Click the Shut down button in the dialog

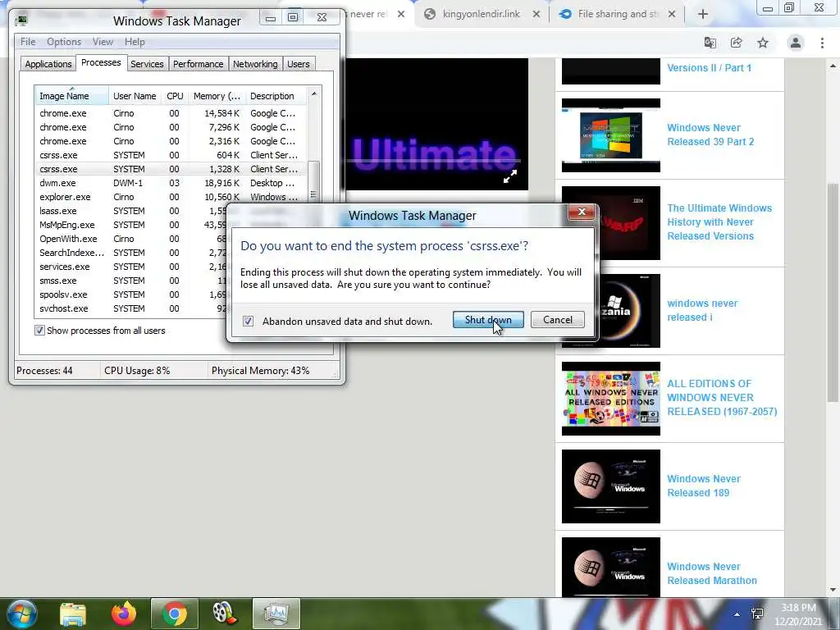(488, 320)
